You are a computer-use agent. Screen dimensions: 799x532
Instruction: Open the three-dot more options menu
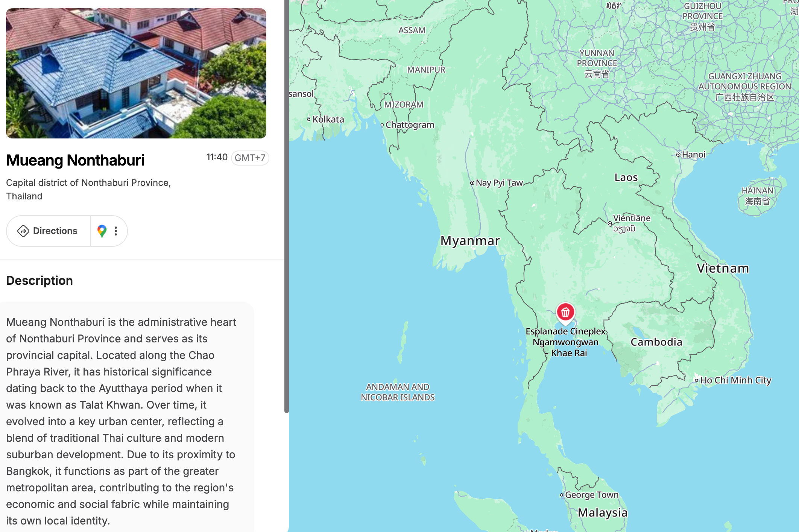(116, 231)
